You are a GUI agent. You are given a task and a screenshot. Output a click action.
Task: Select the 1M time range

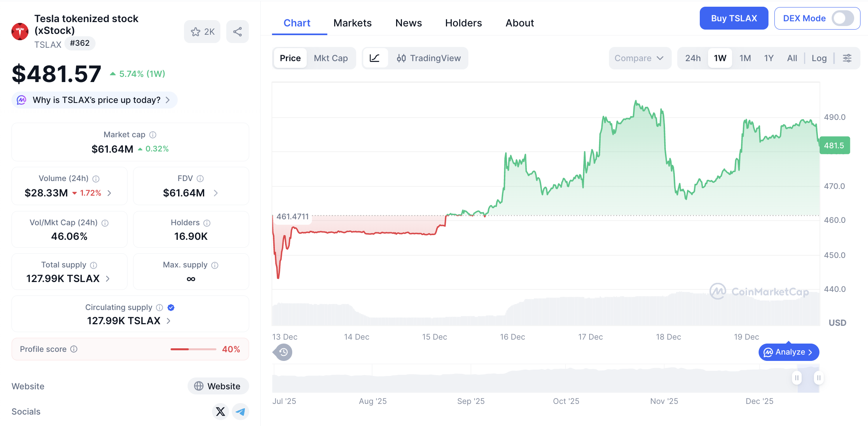click(745, 58)
